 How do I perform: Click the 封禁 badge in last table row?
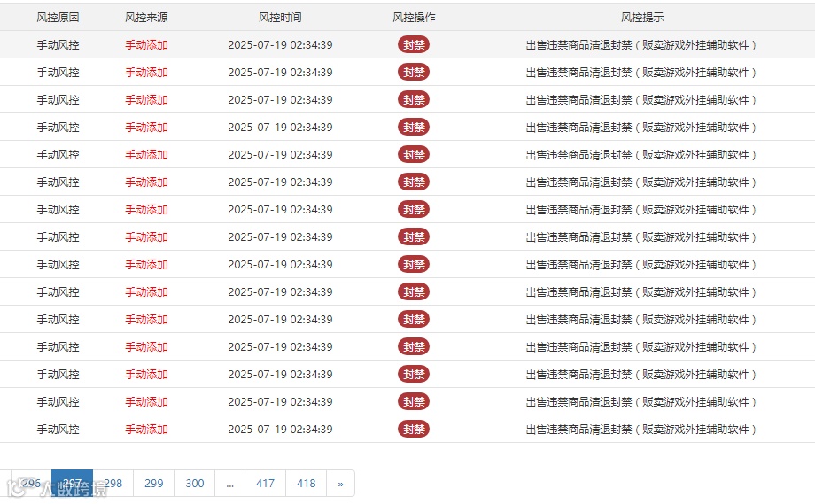(x=414, y=430)
